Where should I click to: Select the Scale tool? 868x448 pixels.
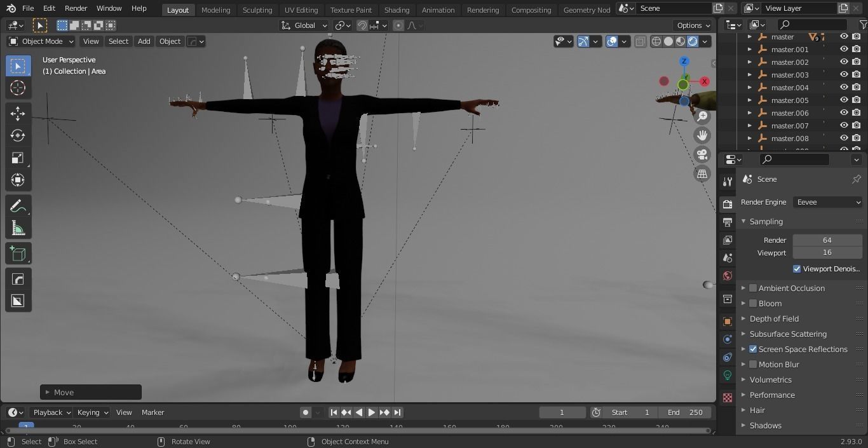[x=18, y=158]
